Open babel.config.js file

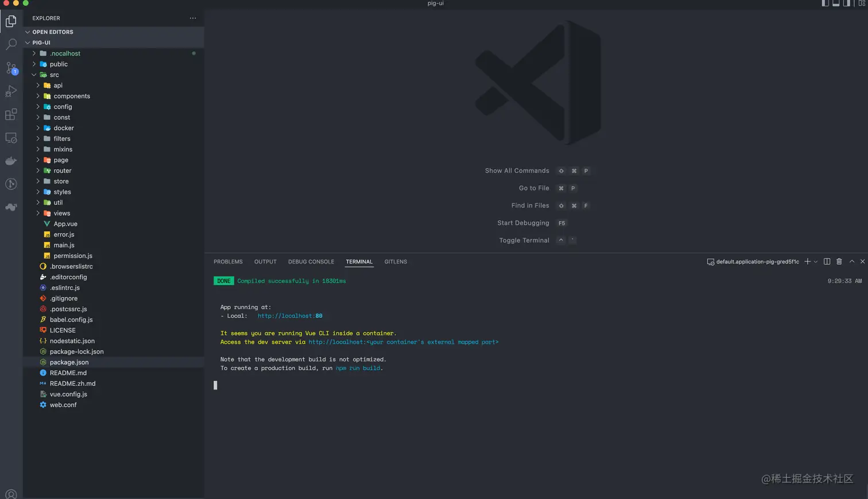[114, 319]
